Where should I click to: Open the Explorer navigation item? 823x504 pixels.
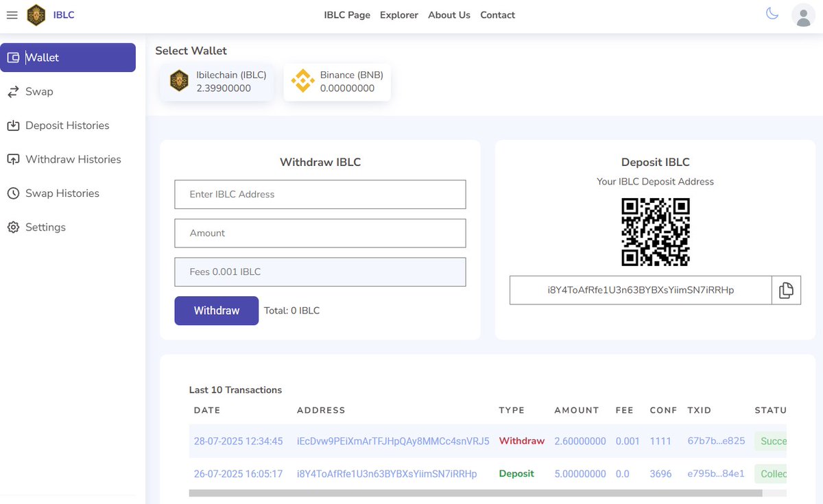(398, 14)
